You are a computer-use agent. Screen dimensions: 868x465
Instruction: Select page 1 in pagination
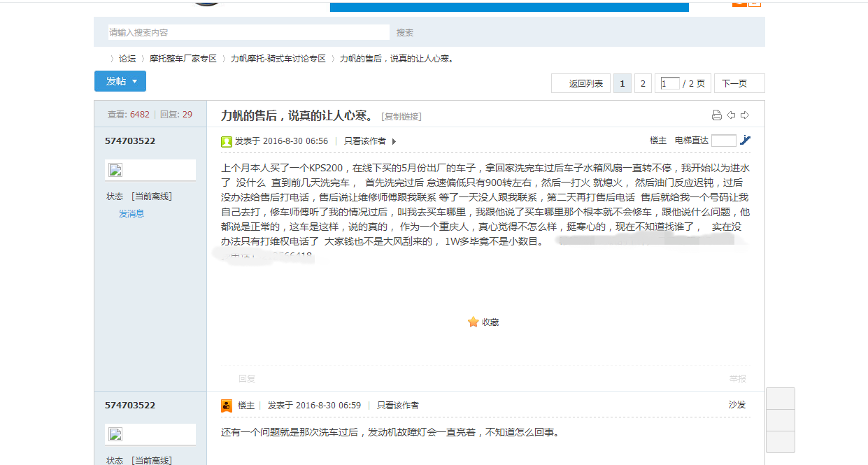[x=622, y=83]
